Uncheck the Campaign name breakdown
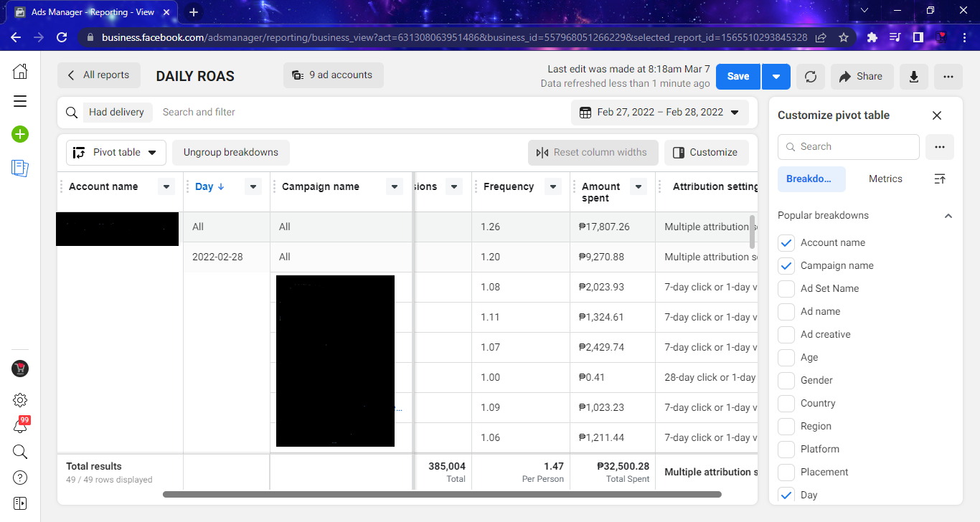This screenshot has width=980, height=522. 786,266
